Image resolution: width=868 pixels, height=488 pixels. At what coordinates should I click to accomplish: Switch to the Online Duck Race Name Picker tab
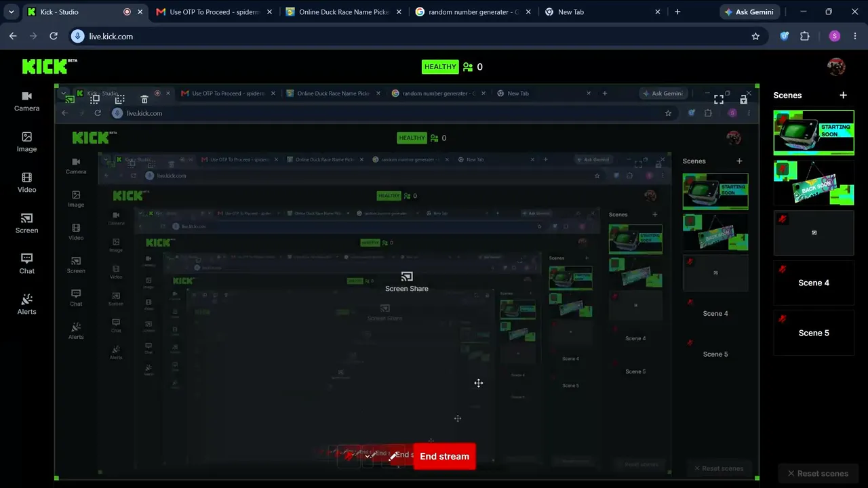[x=345, y=12]
